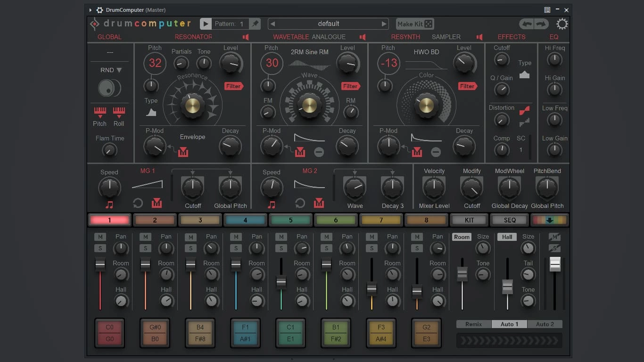The width and height of the screenshot is (644, 362).
Task: Select the lower stepped distortion icon
Action: coord(524,123)
